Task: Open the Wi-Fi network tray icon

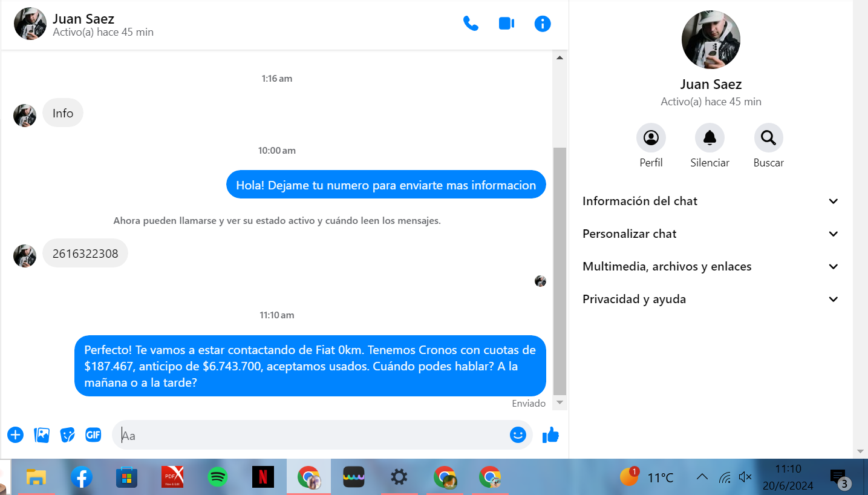Action: pyautogui.click(x=725, y=477)
